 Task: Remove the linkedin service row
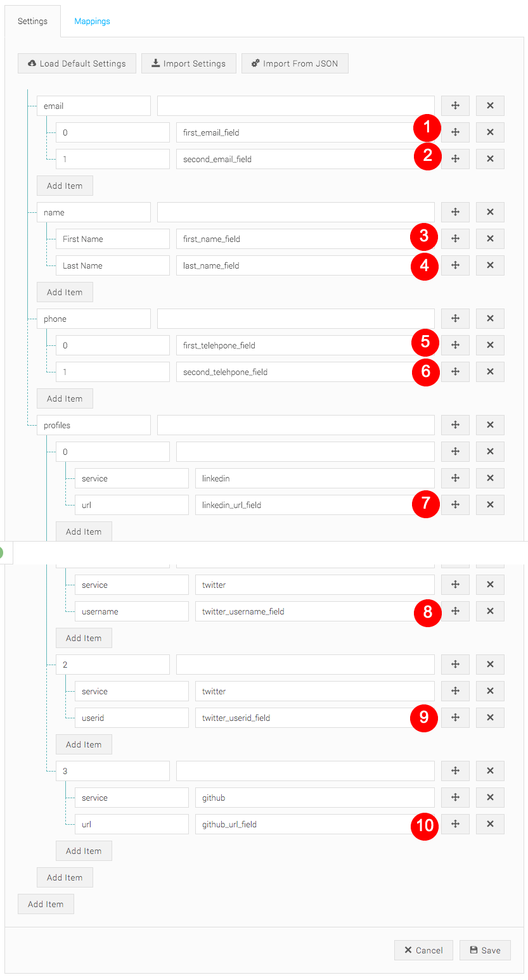pos(490,478)
